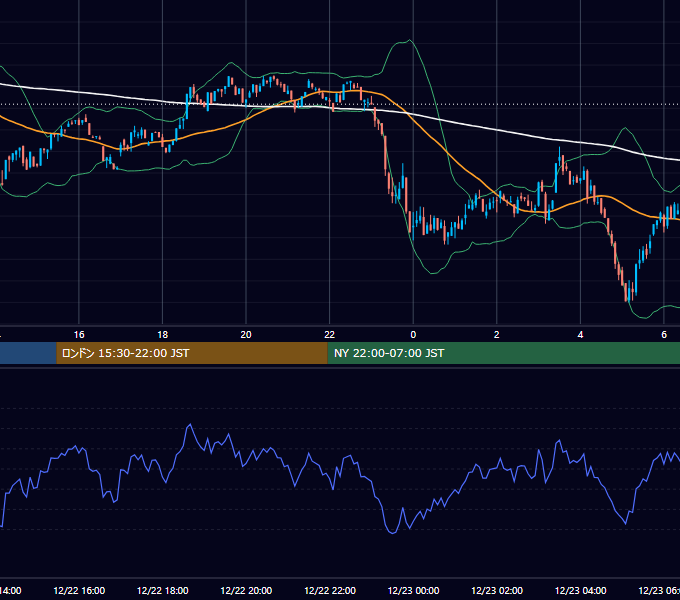
Task: Click the 12/22 20:00 timestamp on the oscillator axis
Action: point(246,590)
